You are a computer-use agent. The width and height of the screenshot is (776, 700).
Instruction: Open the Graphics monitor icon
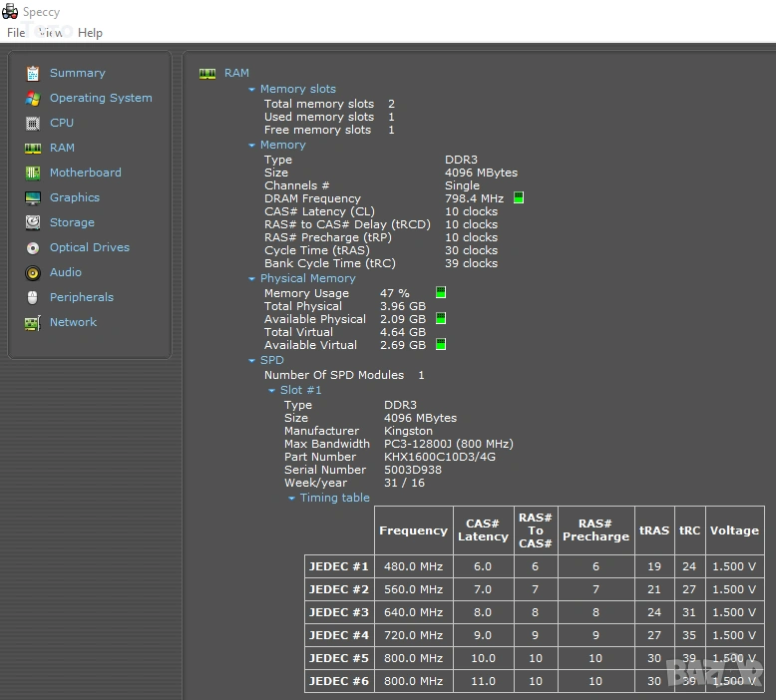(33, 197)
